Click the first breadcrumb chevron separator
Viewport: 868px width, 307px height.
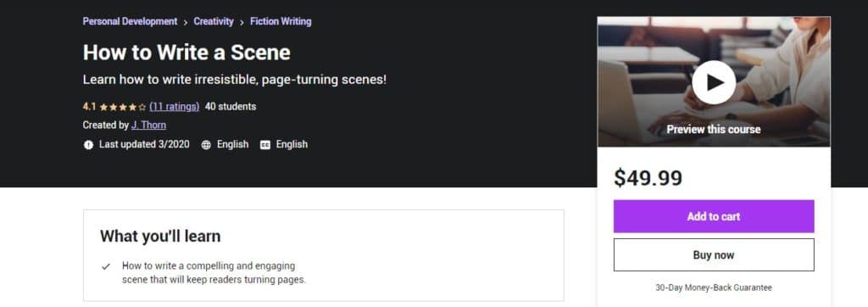[x=186, y=22]
